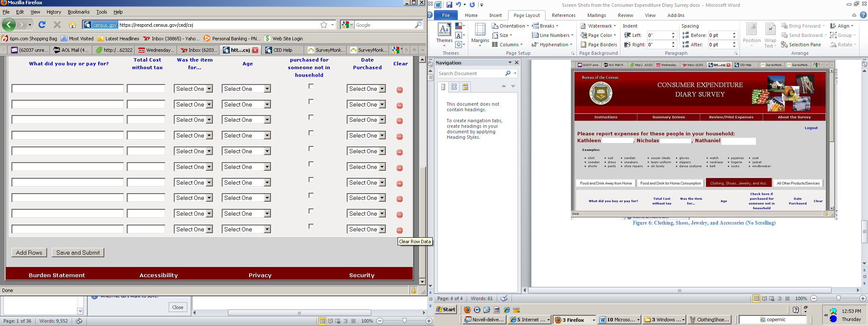Click the Firefox reload page icon
The height and width of the screenshot is (326, 868).
coord(42,25)
